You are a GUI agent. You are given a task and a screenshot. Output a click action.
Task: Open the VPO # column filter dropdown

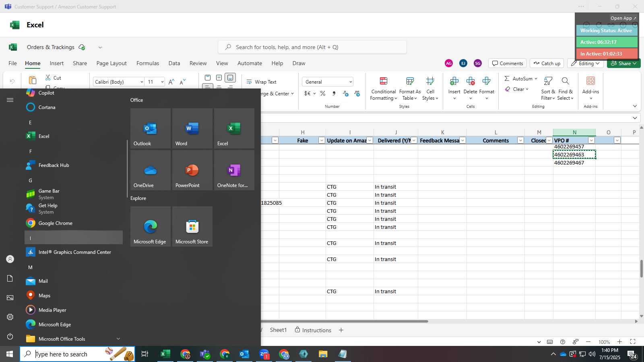click(591, 140)
